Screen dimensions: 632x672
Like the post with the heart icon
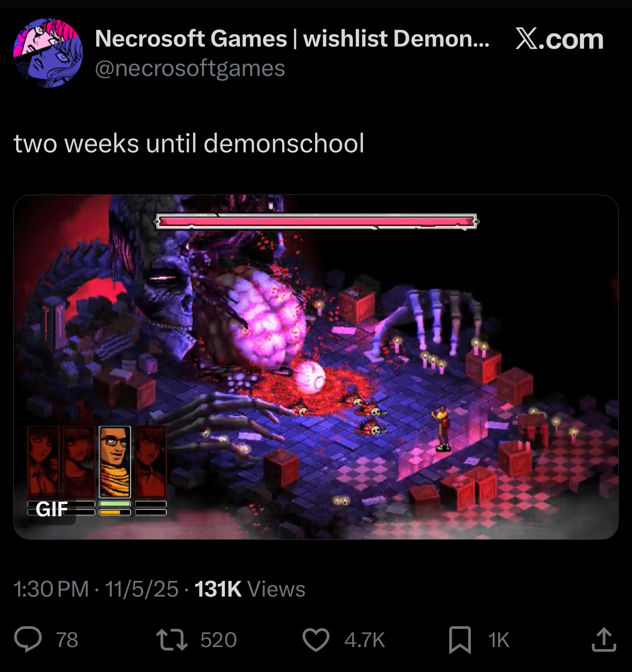point(316,640)
